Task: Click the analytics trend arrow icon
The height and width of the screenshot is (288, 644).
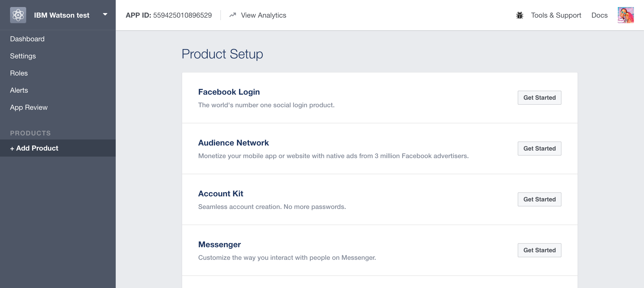Action: pos(233,15)
